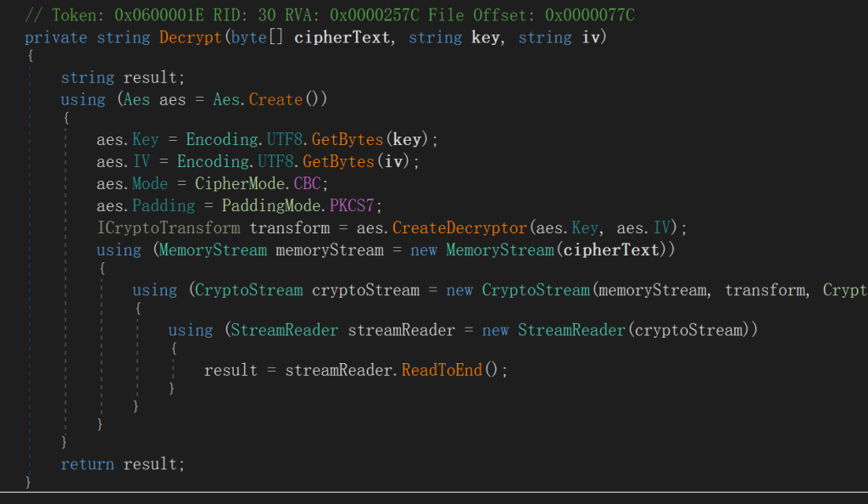868x504 pixels.
Task: Click iv argument inside GetBytes(iv)
Action: (393, 162)
